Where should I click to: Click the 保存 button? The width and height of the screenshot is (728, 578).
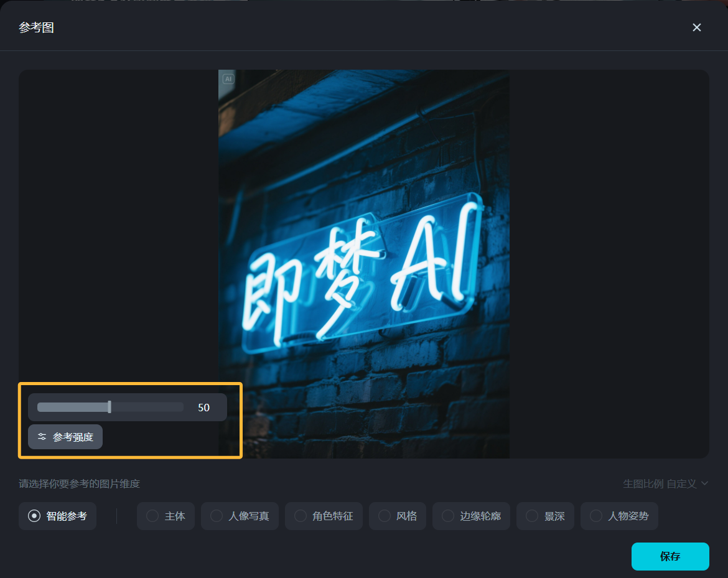pyautogui.click(x=670, y=556)
